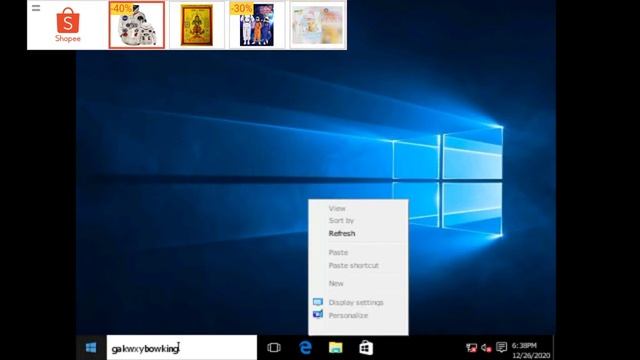This screenshot has height=360, width=640.
Task: Select Refresh in the context menu
Action: (x=342, y=233)
